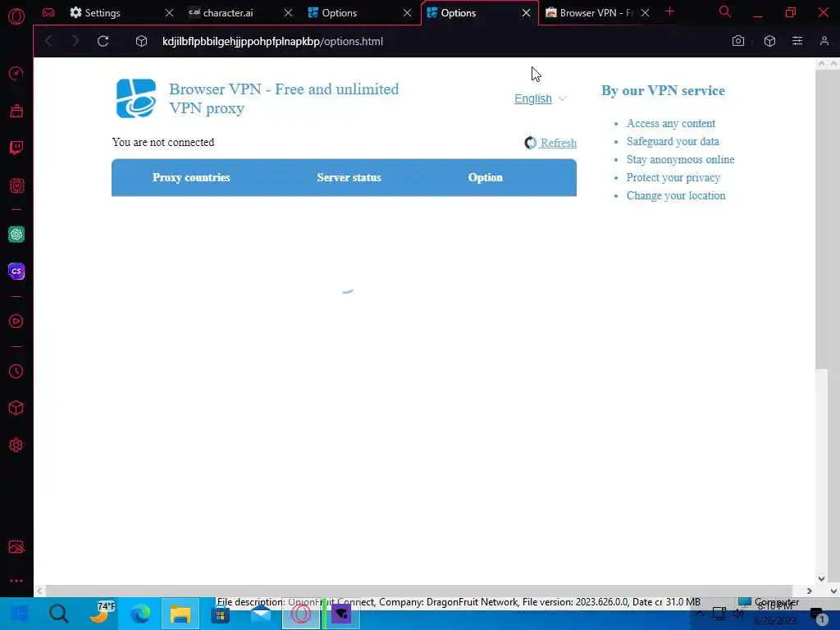Open the Player sidebar icon

point(16,321)
